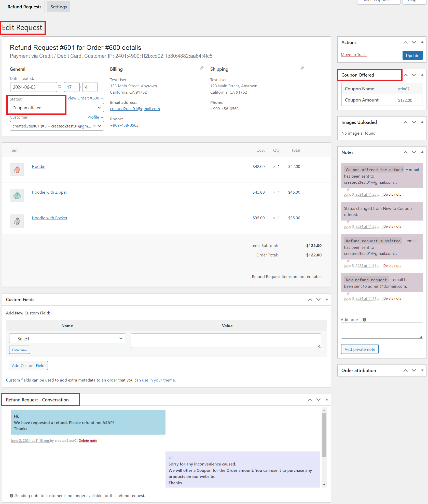Viewport: 428px width, 504px height.
Task: Remove selected customer using the x icon
Action: point(94,126)
